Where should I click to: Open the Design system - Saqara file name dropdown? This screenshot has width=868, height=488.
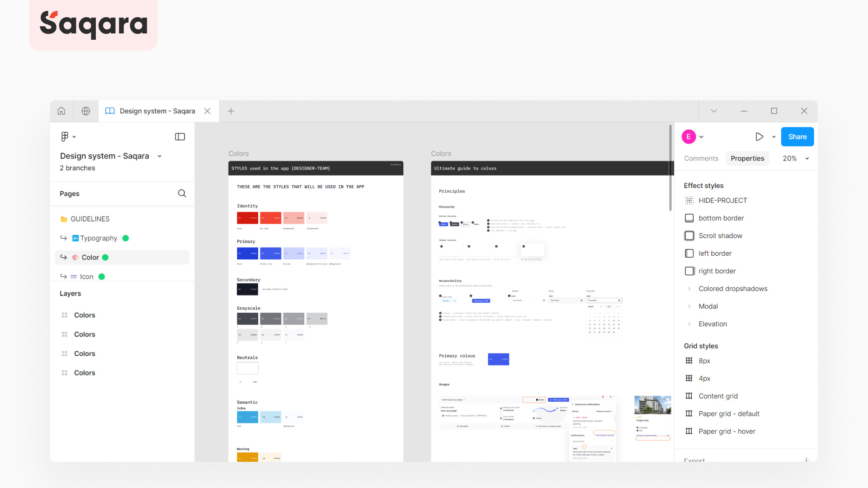pos(159,156)
